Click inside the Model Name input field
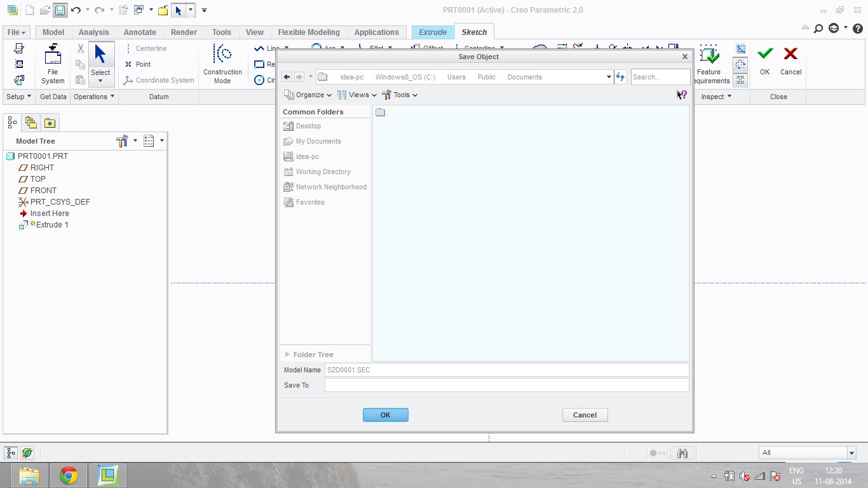The width and height of the screenshot is (868, 488). 506,370
